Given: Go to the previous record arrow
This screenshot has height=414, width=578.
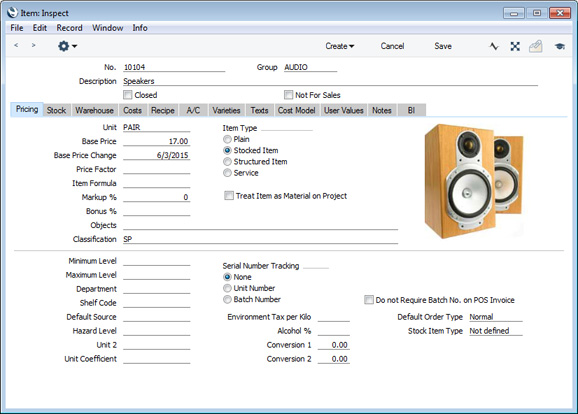Looking at the screenshot, I should [16, 45].
